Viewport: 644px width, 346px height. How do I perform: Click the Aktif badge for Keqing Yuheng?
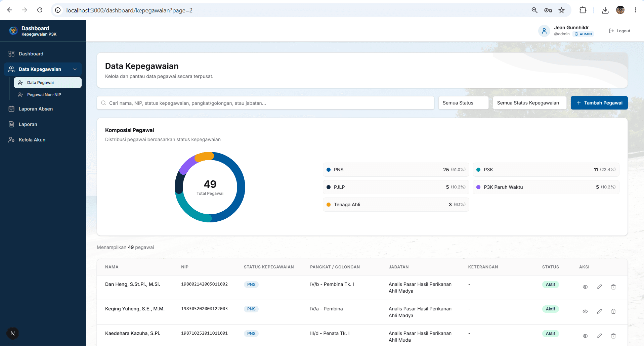[550, 309]
